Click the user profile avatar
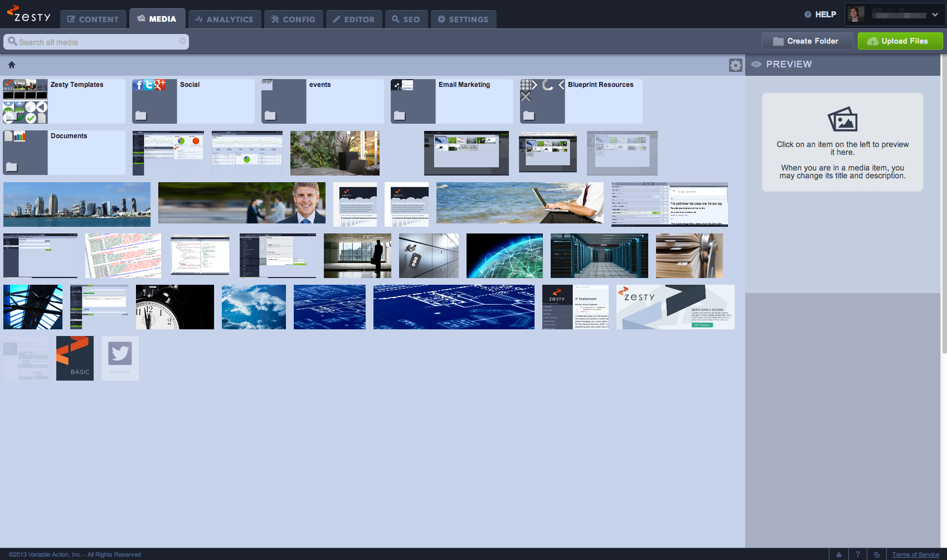This screenshot has width=947, height=560. tap(856, 14)
